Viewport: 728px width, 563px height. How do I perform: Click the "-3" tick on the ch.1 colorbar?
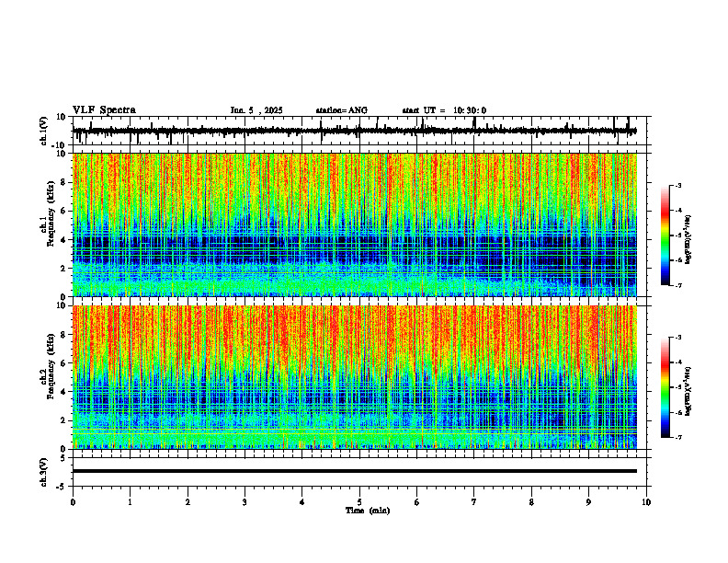pos(678,185)
